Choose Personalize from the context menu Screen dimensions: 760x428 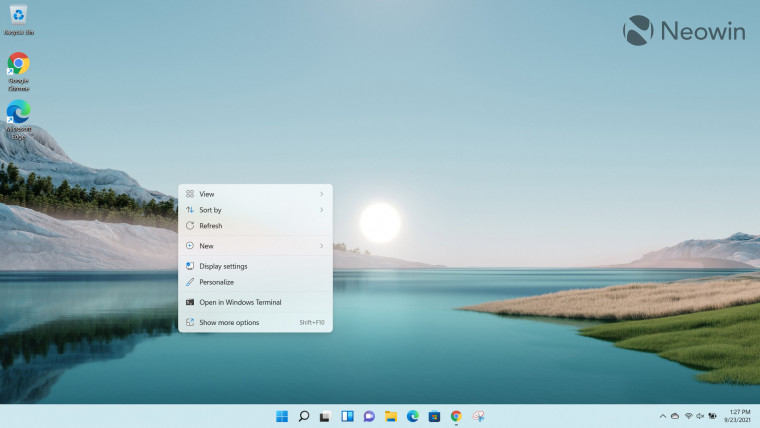pyautogui.click(x=255, y=282)
